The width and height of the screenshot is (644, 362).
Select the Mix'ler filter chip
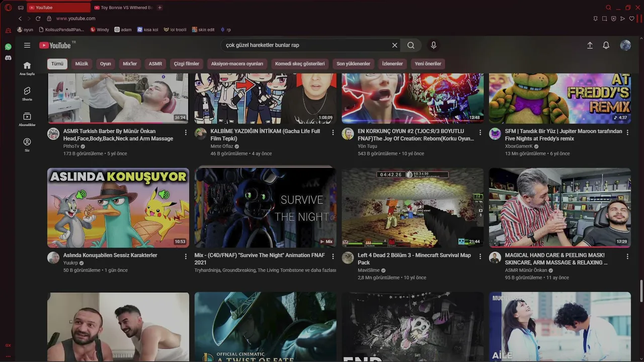tap(130, 64)
